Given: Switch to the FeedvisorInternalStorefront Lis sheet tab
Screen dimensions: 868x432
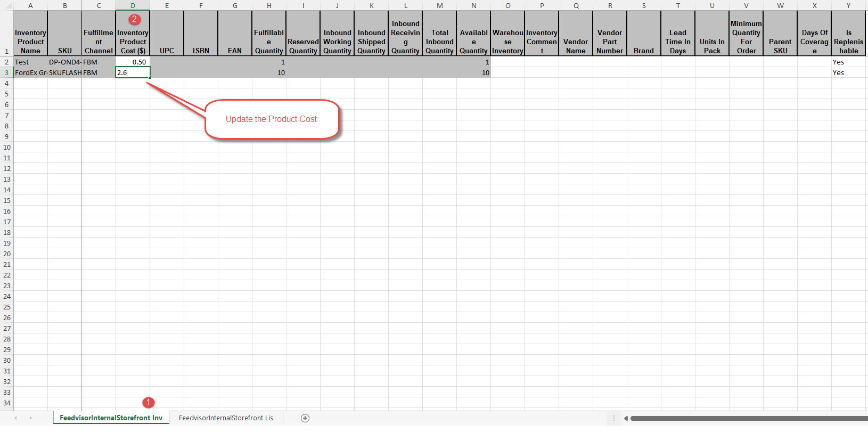Looking at the screenshot, I should point(226,418).
